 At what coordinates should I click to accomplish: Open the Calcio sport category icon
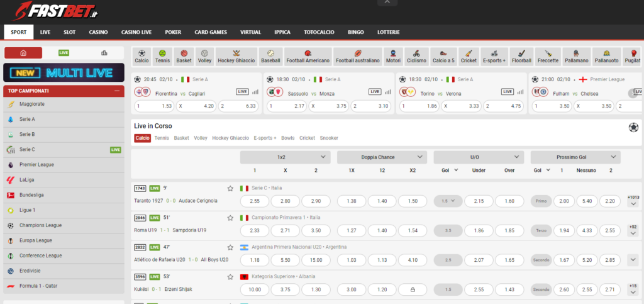[x=142, y=57]
